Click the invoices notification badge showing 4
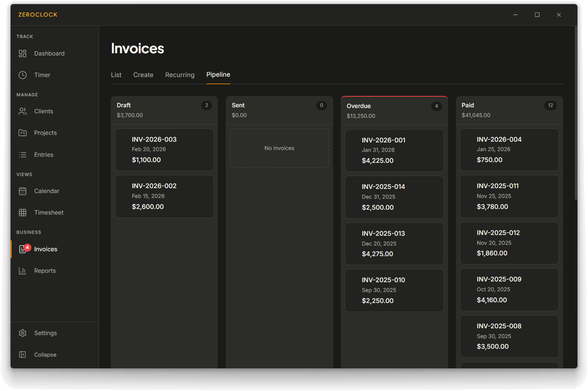 click(x=27, y=247)
